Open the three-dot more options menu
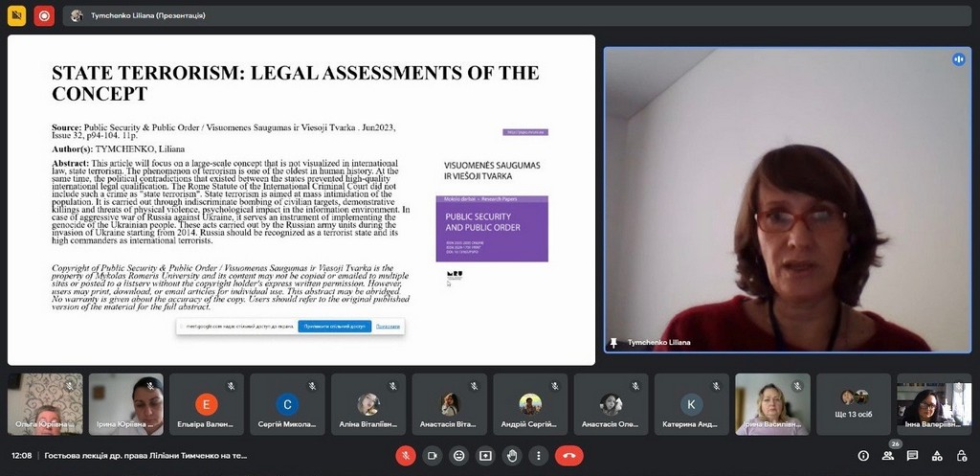This screenshot has height=476, width=980. (x=539, y=456)
